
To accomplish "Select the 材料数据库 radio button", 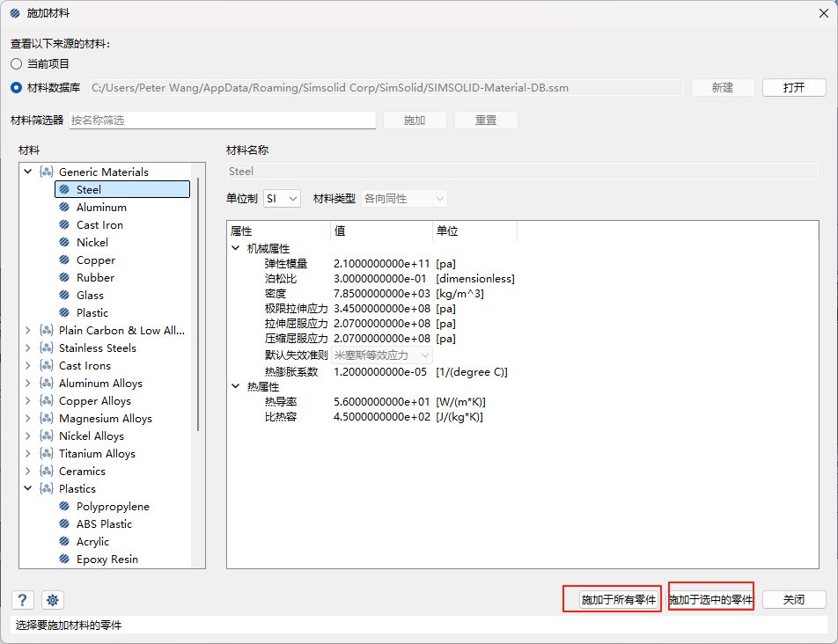I will click(x=16, y=88).
